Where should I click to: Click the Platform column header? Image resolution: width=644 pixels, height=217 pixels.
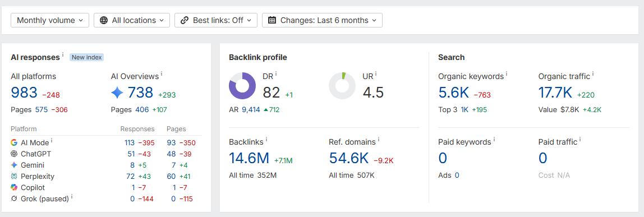pos(24,129)
